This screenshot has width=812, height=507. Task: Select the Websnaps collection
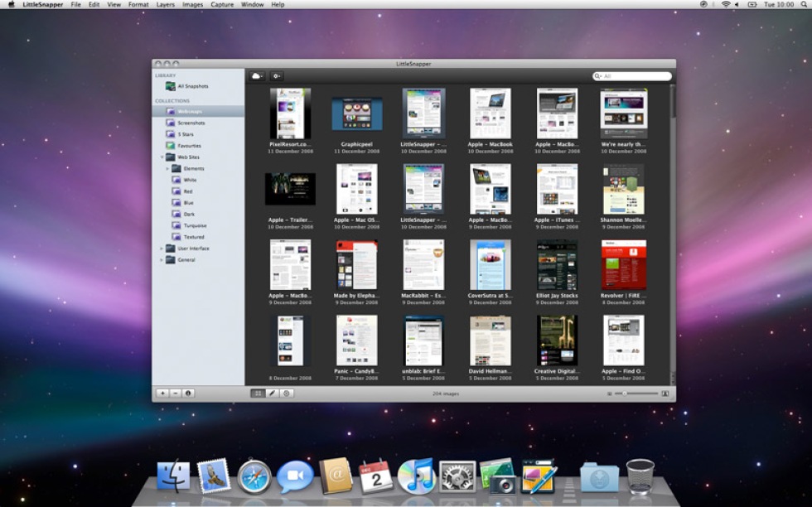click(x=198, y=111)
